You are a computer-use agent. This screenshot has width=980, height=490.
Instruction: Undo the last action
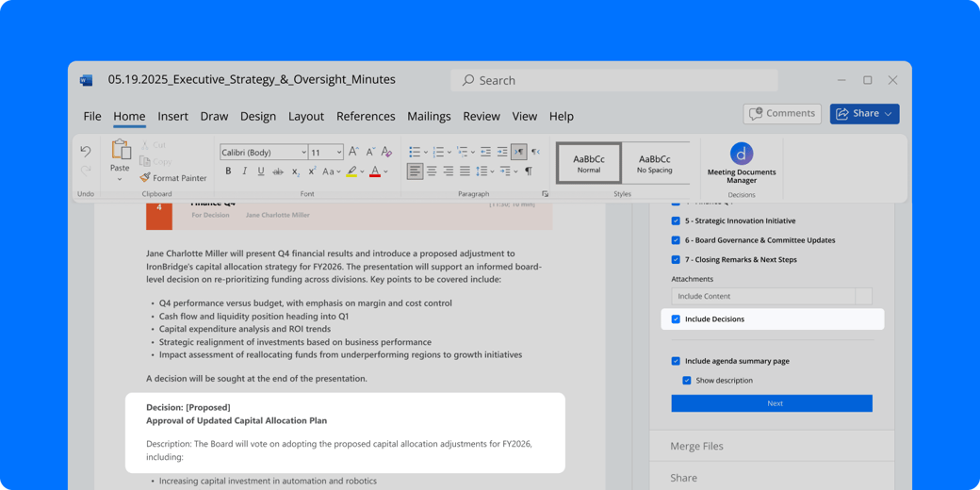click(x=86, y=152)
